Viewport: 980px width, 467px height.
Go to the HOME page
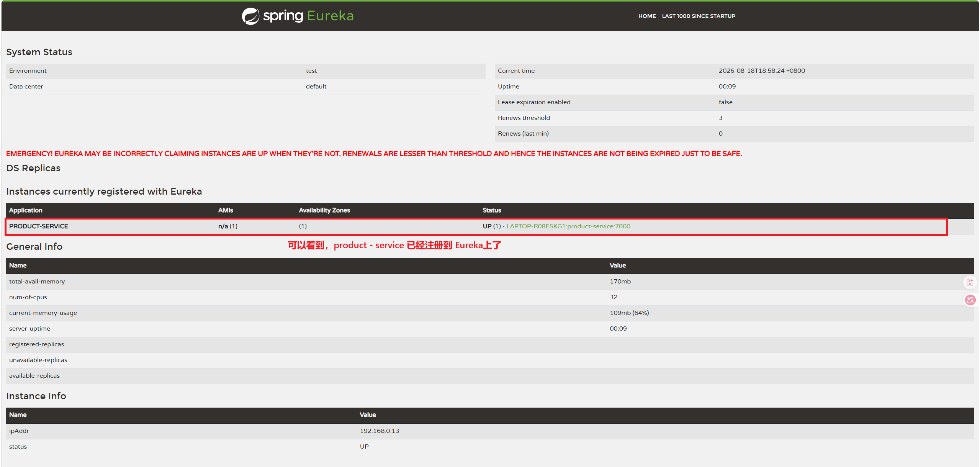pyautogui.click(x=647, y=16)
